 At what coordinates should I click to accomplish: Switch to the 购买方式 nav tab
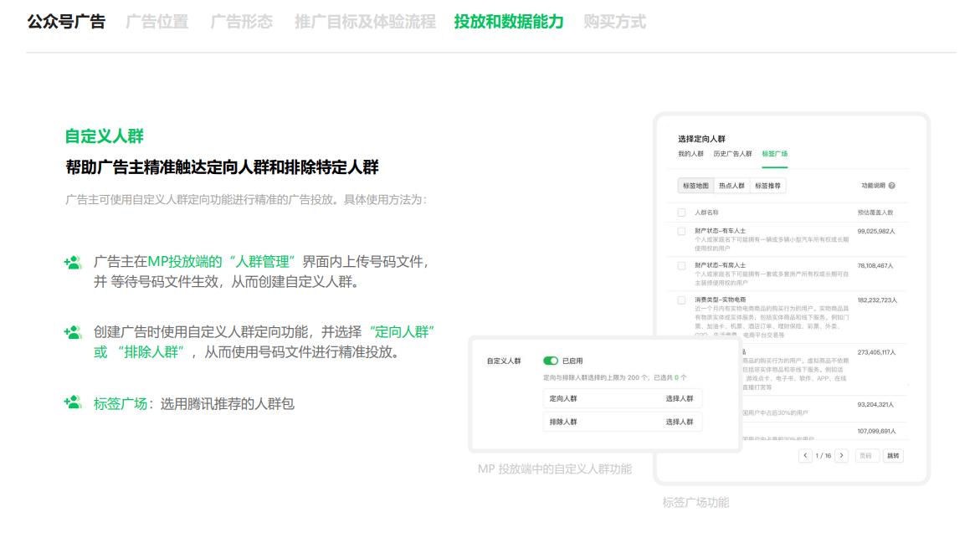612,23
